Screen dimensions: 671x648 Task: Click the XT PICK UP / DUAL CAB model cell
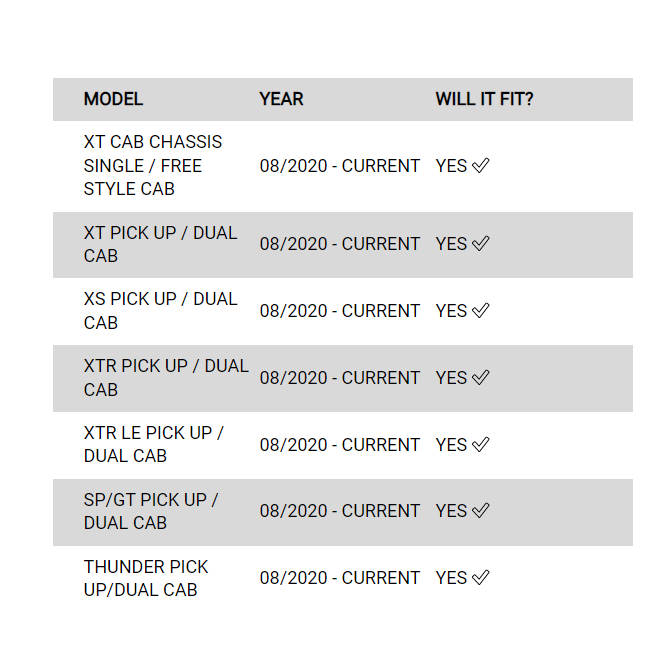[160, 244]
